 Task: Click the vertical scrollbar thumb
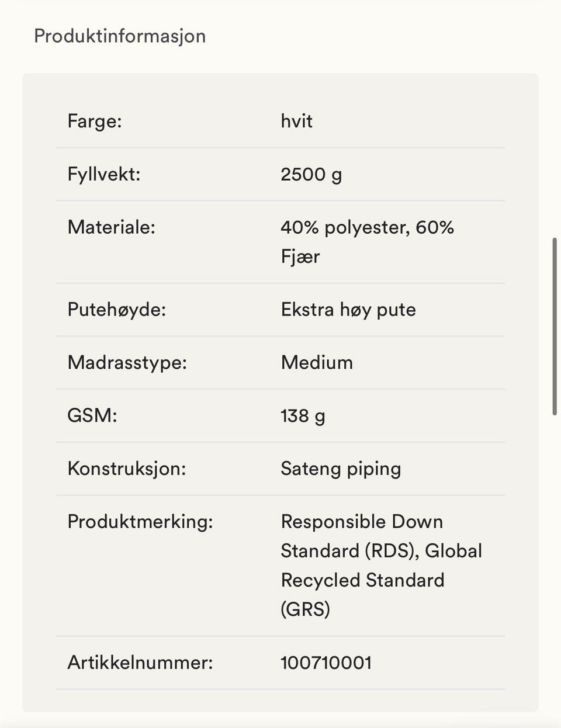555,327
